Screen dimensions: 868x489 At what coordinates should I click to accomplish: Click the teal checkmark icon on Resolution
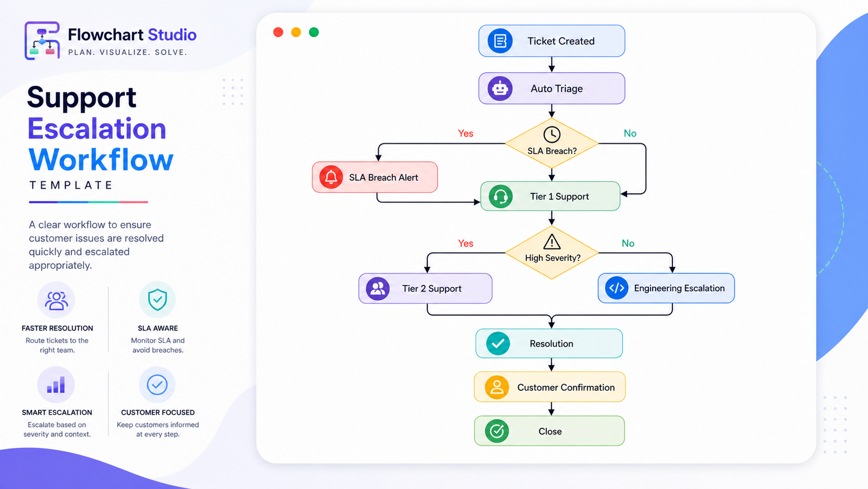(498, 343)
